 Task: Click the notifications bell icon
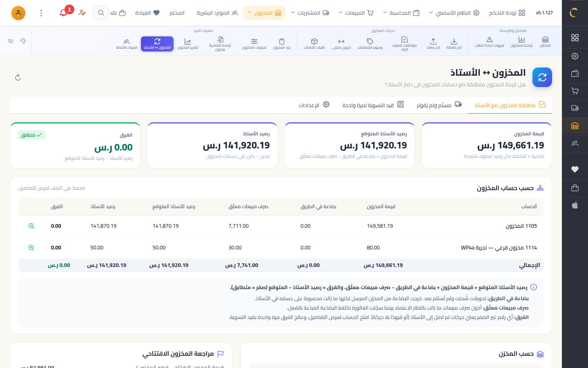(63, 13)
